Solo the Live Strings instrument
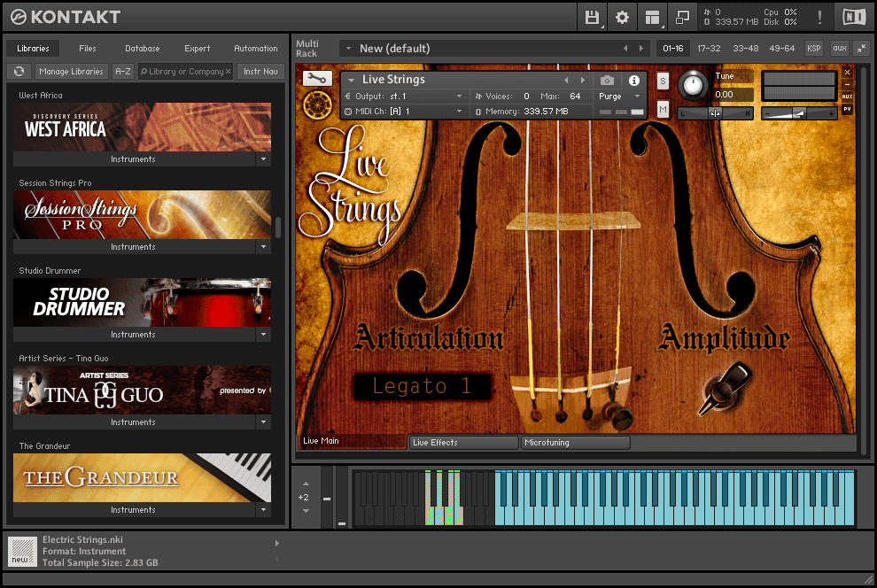 [663, 81]
